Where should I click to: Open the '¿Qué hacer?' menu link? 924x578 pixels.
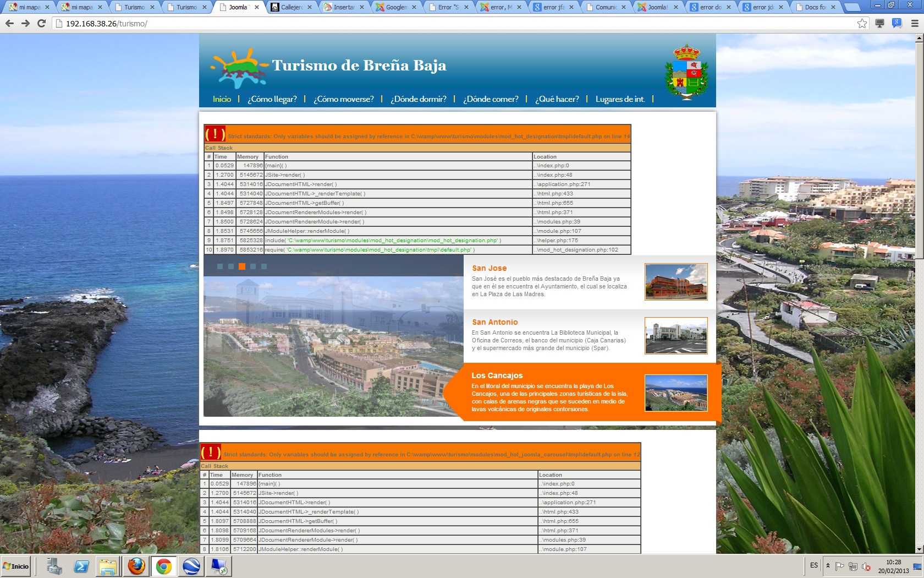[x=557, y=99]
